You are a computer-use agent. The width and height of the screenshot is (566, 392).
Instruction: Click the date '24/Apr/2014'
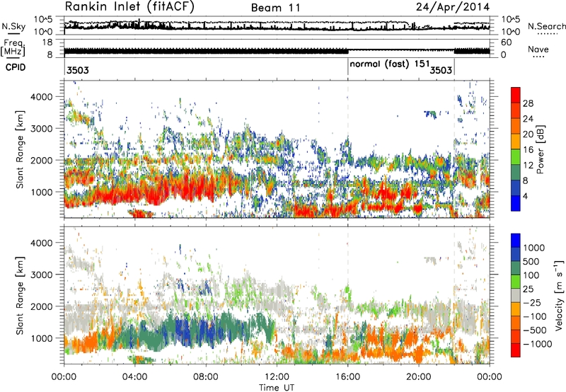point(453,6)
